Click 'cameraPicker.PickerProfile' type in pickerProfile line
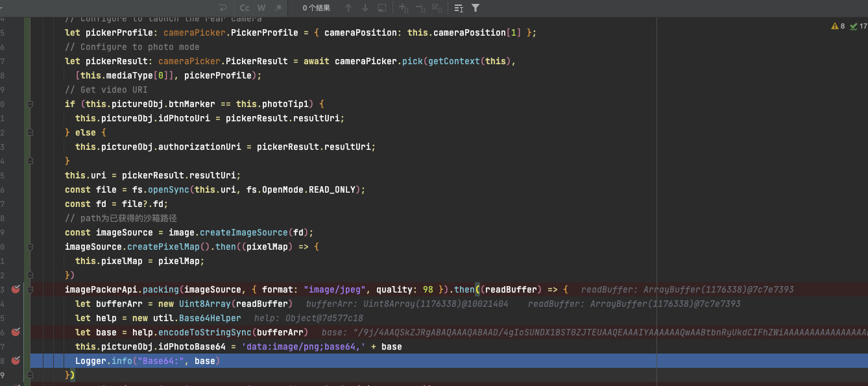This screenshot has height=386, width=868. coord(230,32)
